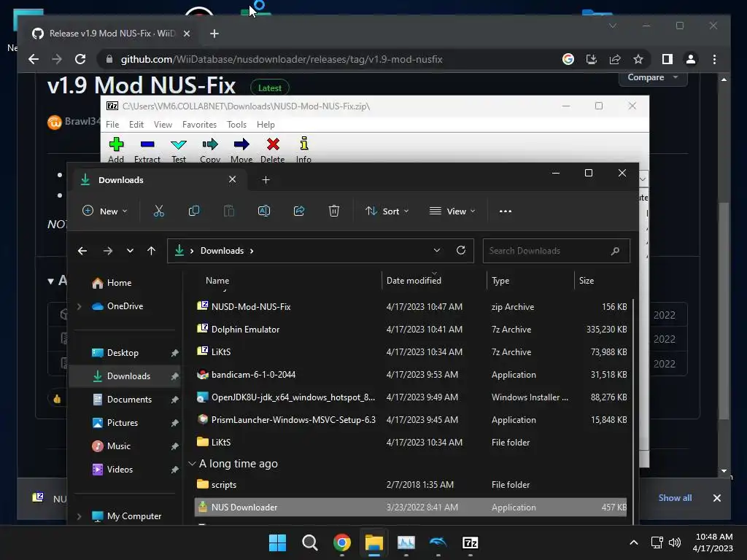Open Chrome profile icon
The height and width of the screenshot is (560, 747).
click(x=690, y=59)
